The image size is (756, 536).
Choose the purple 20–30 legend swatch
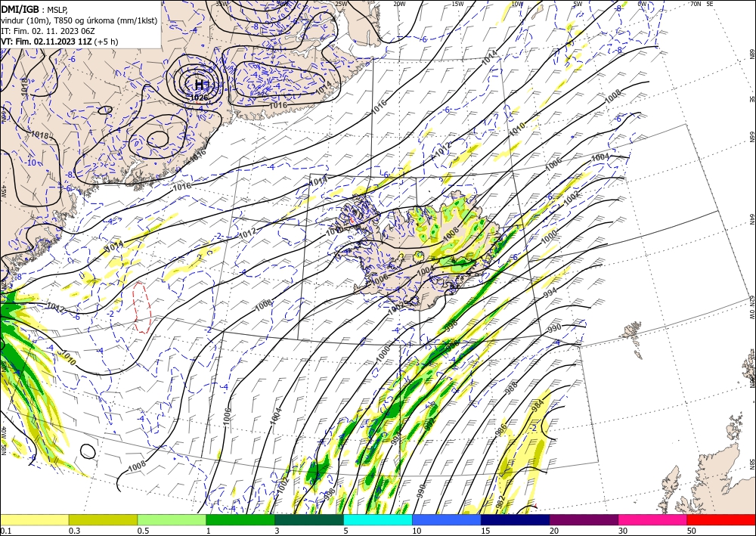[584, 519]
